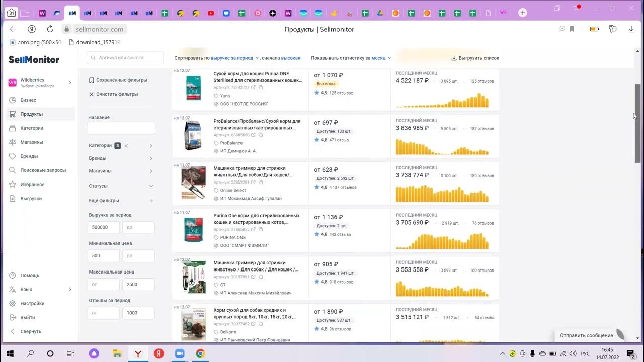Expand the Wildberries retailer selector
This screenshot has width=644, height=362.
coord(70,82)
